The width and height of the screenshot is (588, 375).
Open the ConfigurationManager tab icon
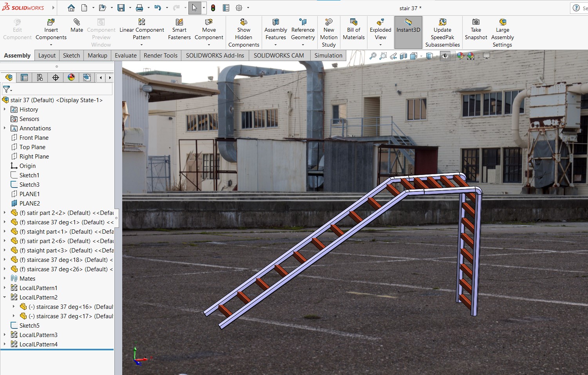point(40,78)
